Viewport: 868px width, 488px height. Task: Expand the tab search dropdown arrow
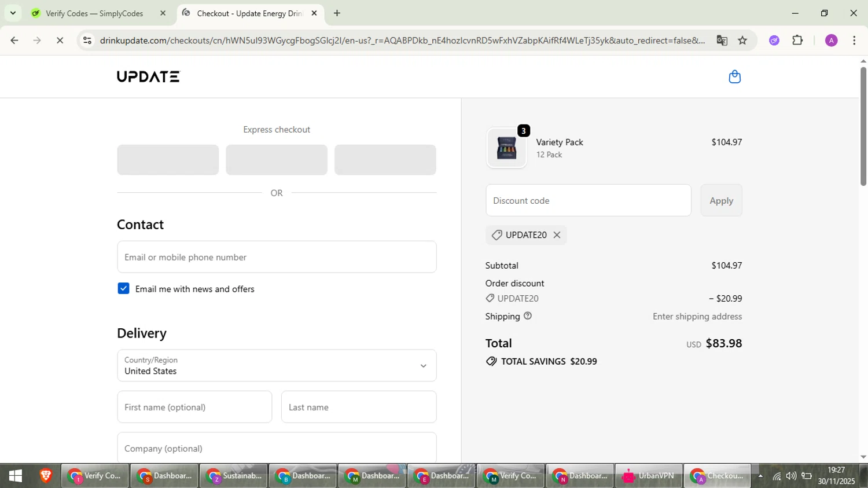coord(13,13)
